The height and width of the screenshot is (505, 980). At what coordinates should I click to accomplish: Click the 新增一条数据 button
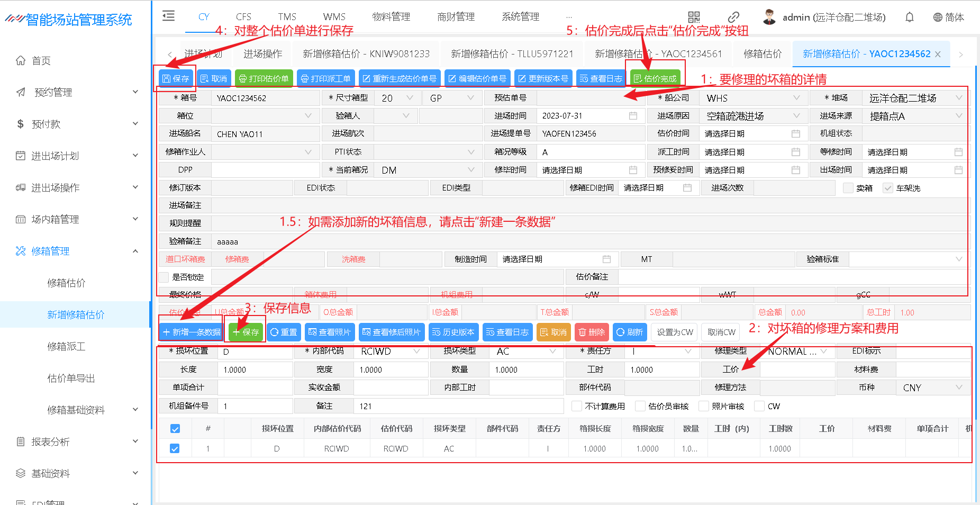[x=191, y=332]
